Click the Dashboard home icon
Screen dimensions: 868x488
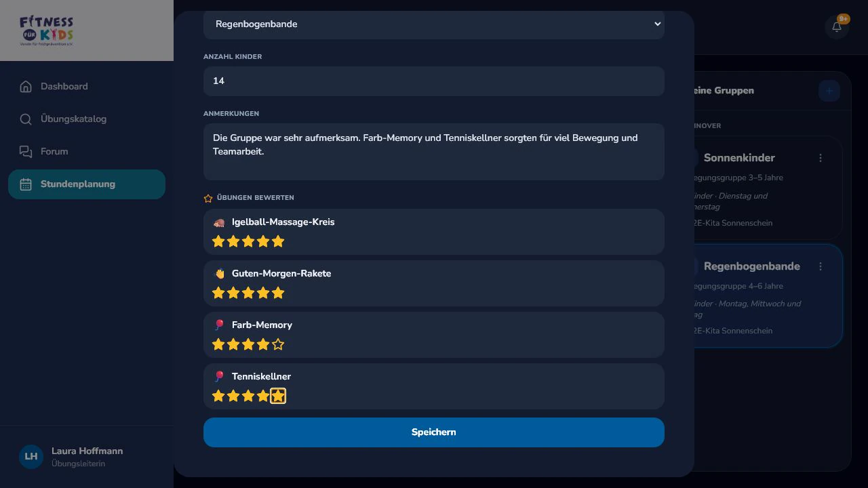point(26,86)
